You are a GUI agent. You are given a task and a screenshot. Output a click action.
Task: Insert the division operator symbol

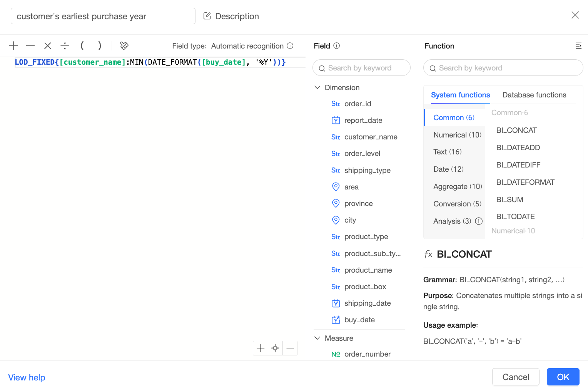coord(65,46)
